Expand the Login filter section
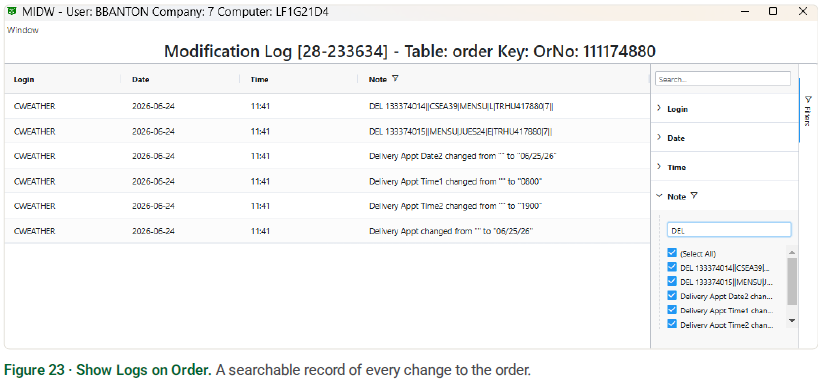 point(724,108)
